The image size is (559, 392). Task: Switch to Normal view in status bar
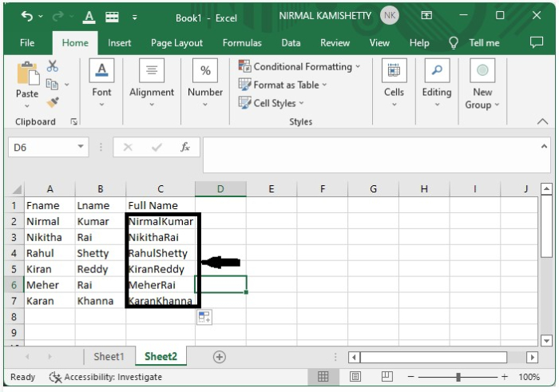[x=323, y=377]
